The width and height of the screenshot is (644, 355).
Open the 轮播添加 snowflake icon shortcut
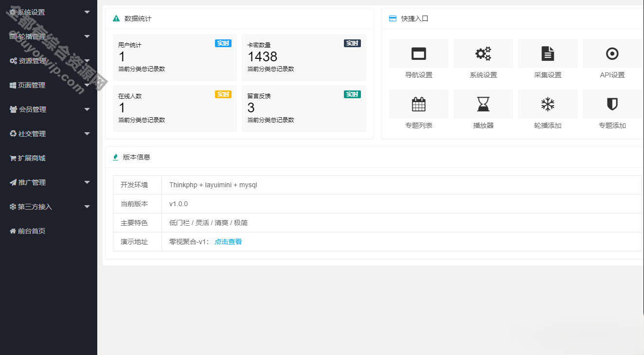click(x=548, y=104)
